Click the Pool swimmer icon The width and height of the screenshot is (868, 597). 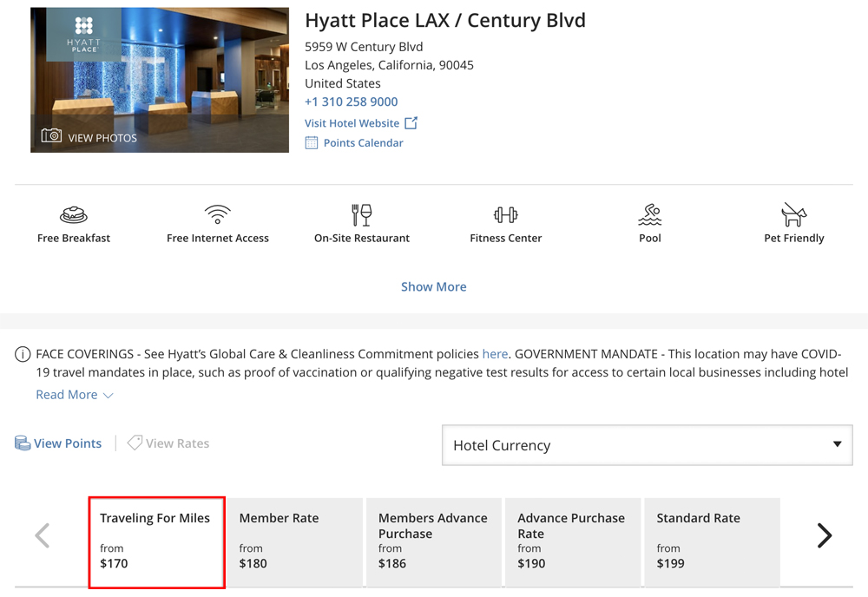650,214
